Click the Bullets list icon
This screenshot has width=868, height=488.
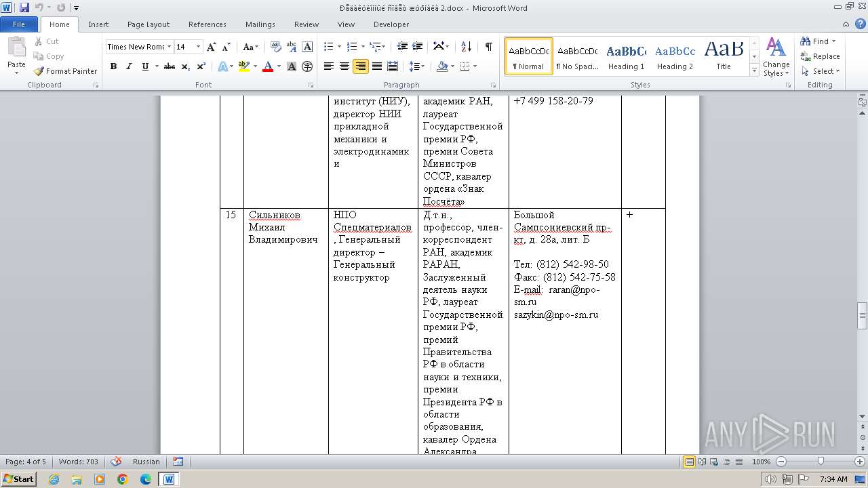pyautogui.click(x=329, y=47)
